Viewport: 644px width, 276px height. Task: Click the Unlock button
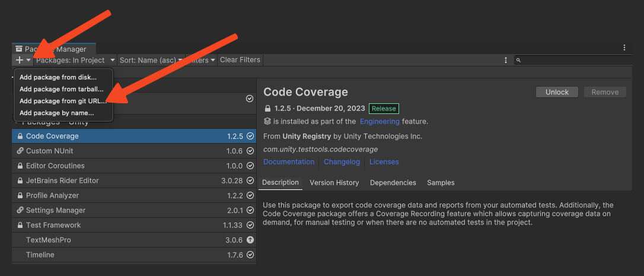point(557,92)
